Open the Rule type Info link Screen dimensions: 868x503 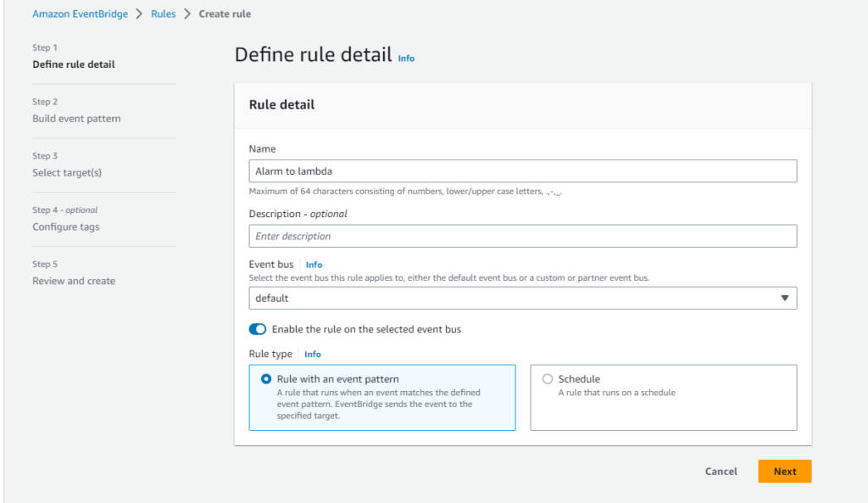[x=312, y=354]
